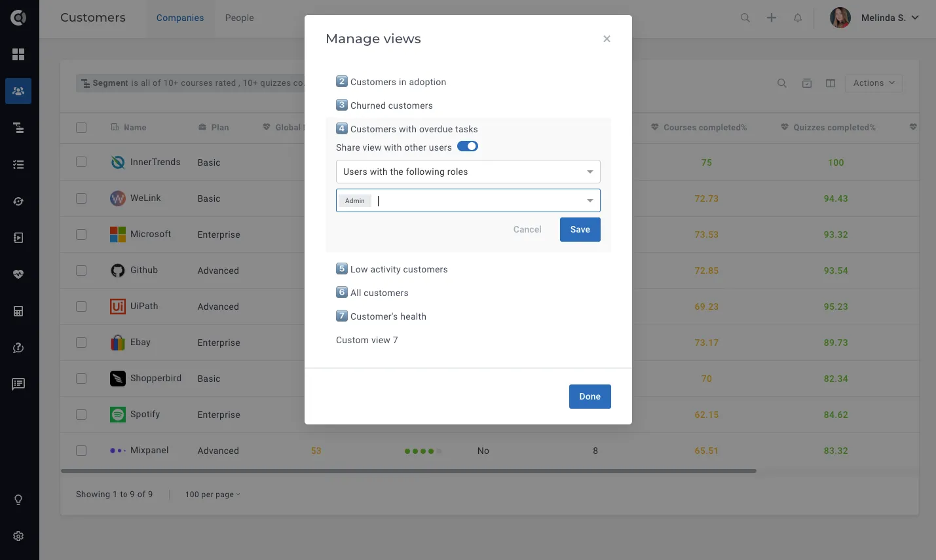Open the 'Users with the following roles' dropdown
This screenshot has width=936, height=560.
coord(468,172)
